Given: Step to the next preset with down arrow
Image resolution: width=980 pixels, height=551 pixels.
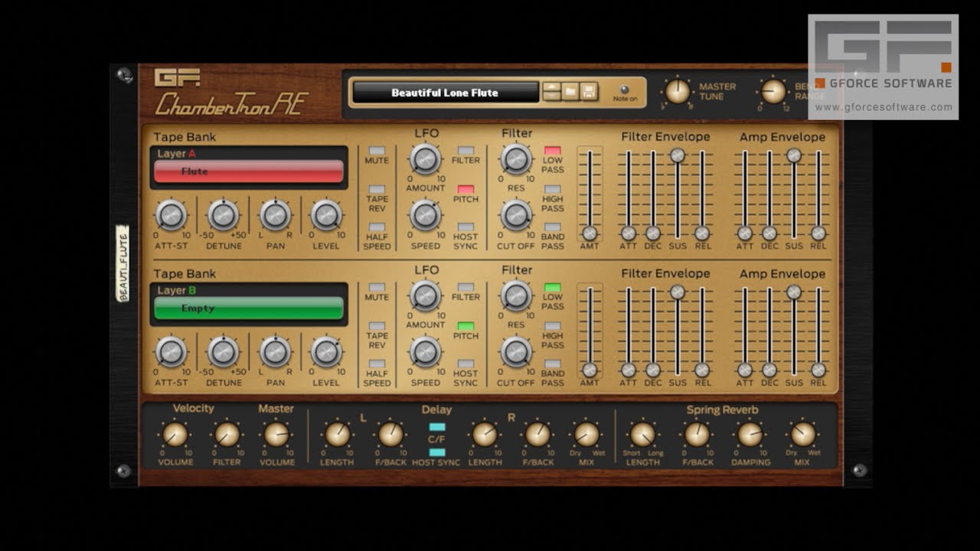Looking at the screenshot, I should tap(551, 97).
